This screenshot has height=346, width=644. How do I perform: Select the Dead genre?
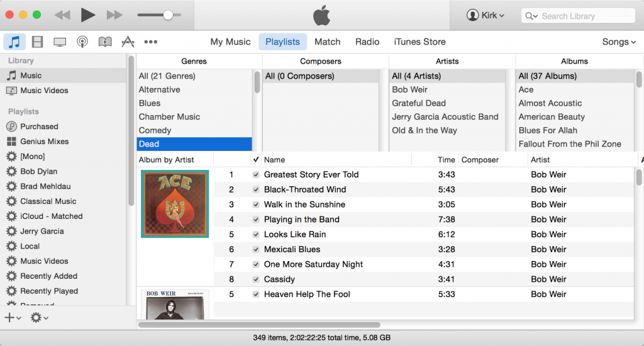click(194, 144)
